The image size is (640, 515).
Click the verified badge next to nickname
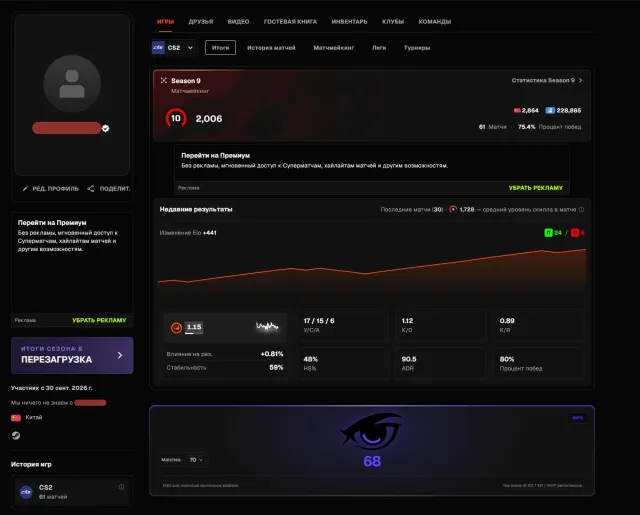[106, 129]
